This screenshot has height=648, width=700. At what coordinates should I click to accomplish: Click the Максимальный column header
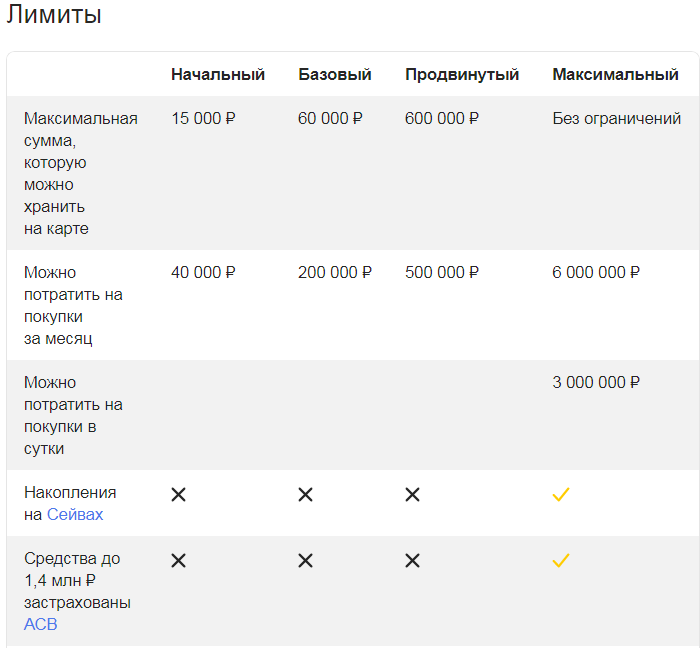(615, 74)
